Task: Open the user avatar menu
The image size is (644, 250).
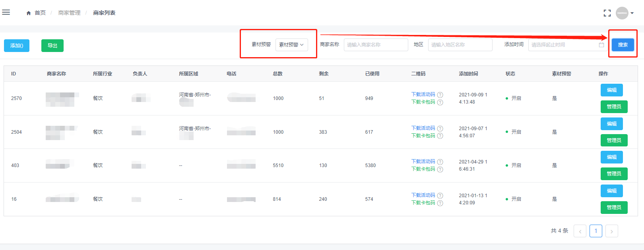Action: coord(622,13)
